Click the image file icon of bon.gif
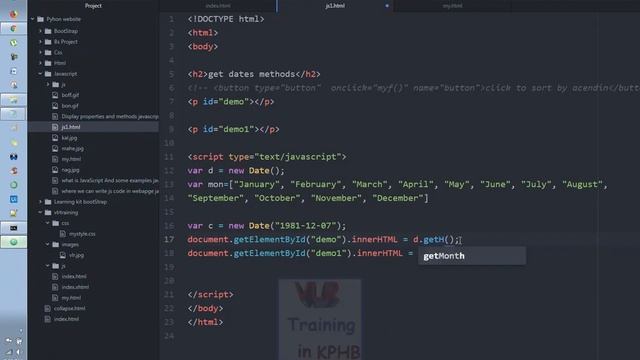 [55, 106]
